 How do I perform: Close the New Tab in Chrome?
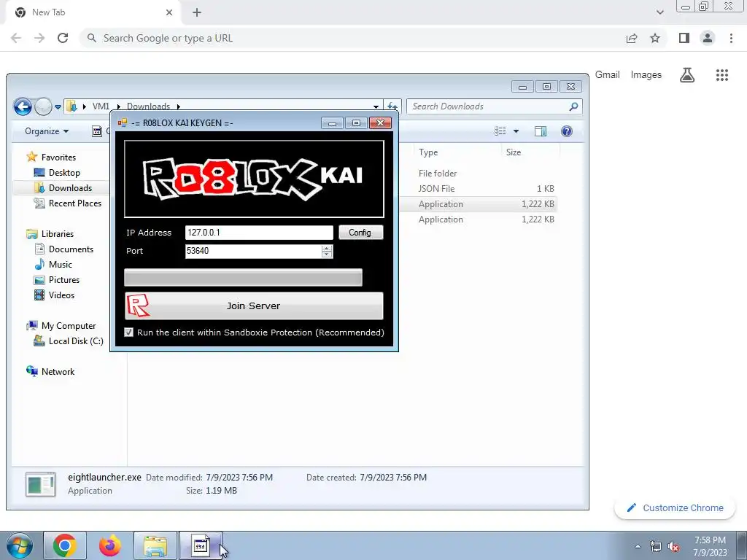(169, 12)
